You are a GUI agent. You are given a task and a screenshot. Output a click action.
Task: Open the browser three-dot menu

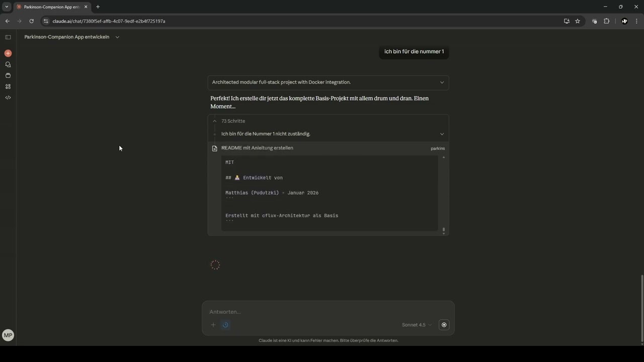coord(637,21)
